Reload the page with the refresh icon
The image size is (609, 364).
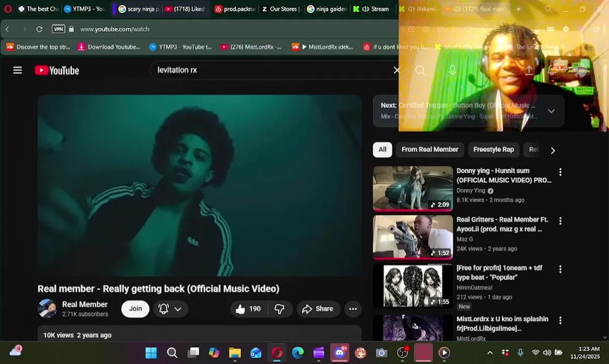[39, 29]
